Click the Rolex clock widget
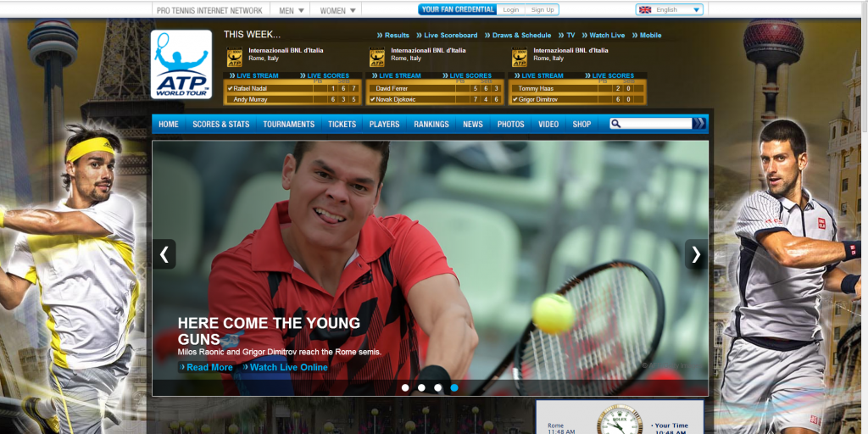The image size is (868, 434). (620, 420)
